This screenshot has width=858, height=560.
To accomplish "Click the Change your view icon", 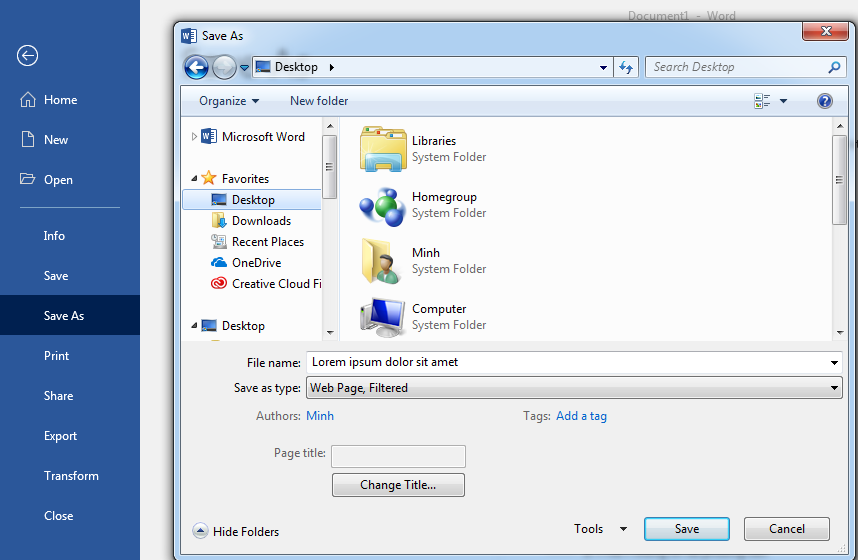I will coord(762,101).
